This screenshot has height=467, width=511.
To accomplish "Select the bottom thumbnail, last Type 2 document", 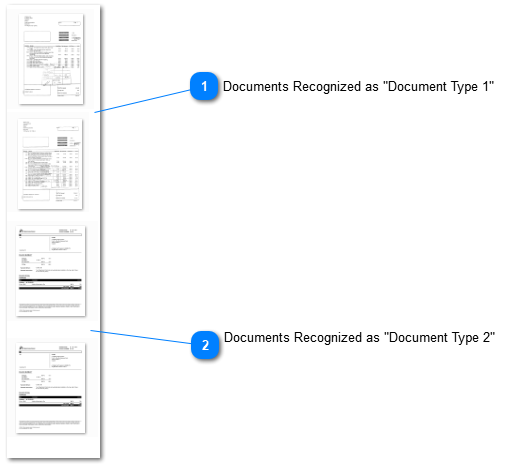I will point(51,388).
